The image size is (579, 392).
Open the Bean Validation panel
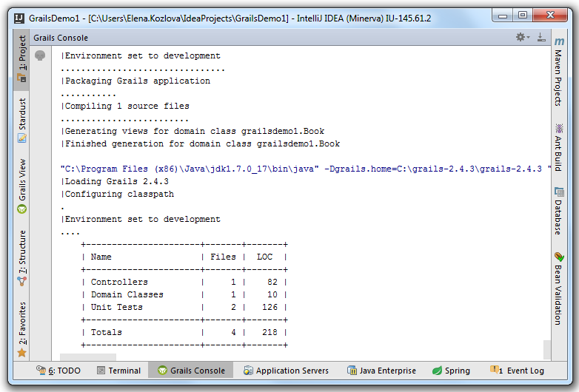pos(559,288)
